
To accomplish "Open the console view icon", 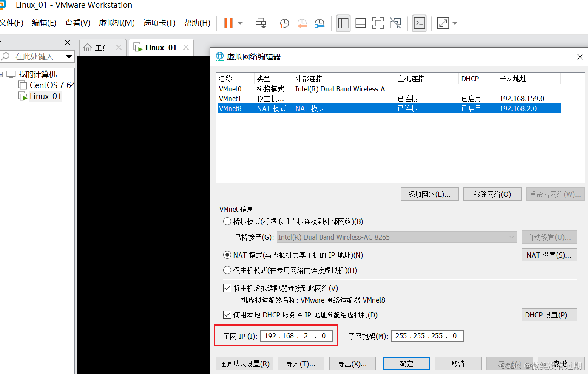I will pos(419,23).
